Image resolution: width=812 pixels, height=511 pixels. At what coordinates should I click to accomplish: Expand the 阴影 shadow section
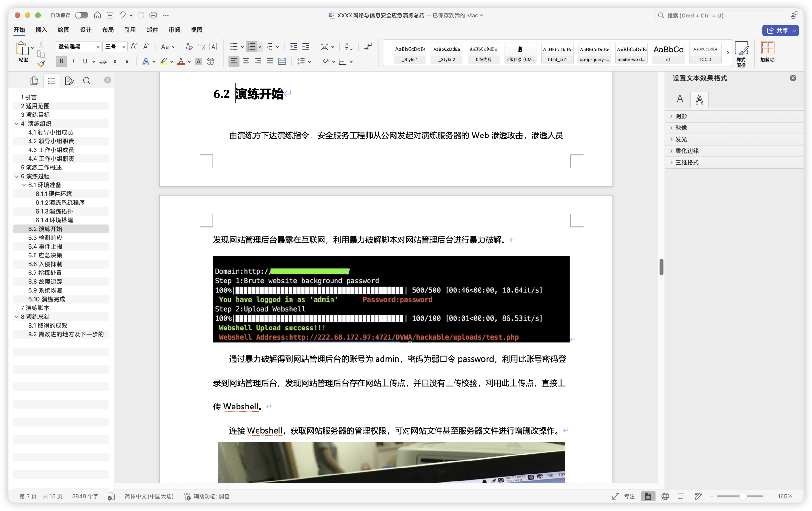pyautogui.click(x=681, y=116)
